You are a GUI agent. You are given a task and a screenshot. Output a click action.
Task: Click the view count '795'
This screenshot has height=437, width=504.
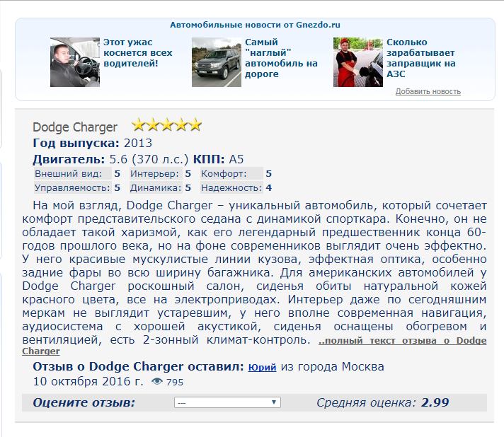(175, 382)
